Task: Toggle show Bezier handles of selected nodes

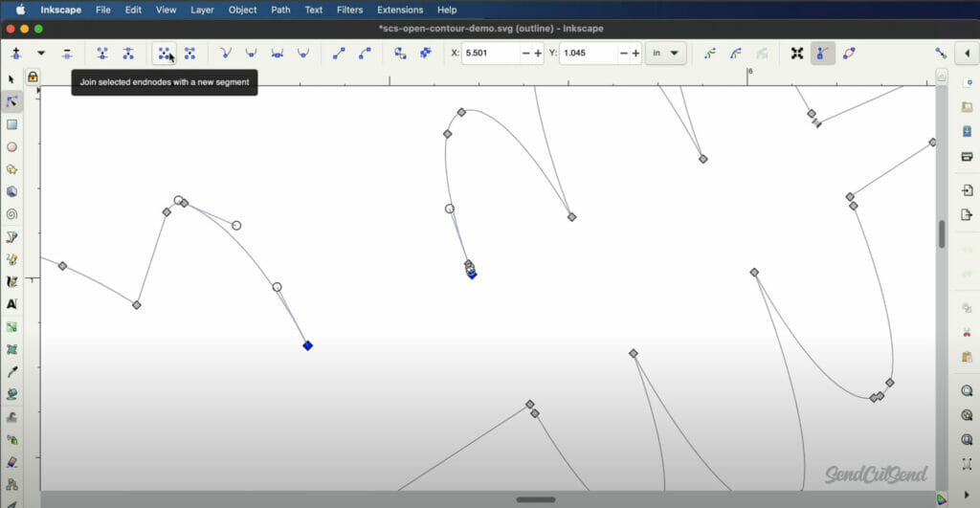Action: [x=822, y=54]
